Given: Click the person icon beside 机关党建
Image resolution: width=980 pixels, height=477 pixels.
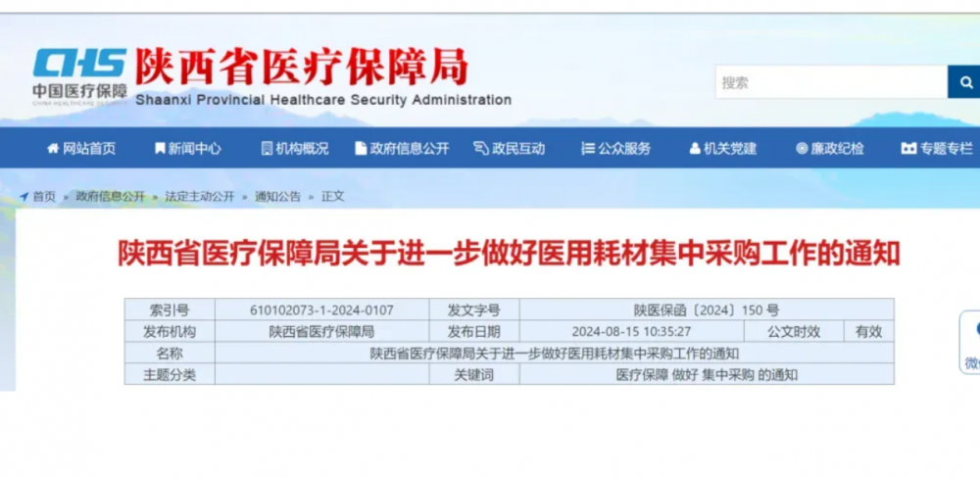Looking at the screenshot, I should [695, 149].
